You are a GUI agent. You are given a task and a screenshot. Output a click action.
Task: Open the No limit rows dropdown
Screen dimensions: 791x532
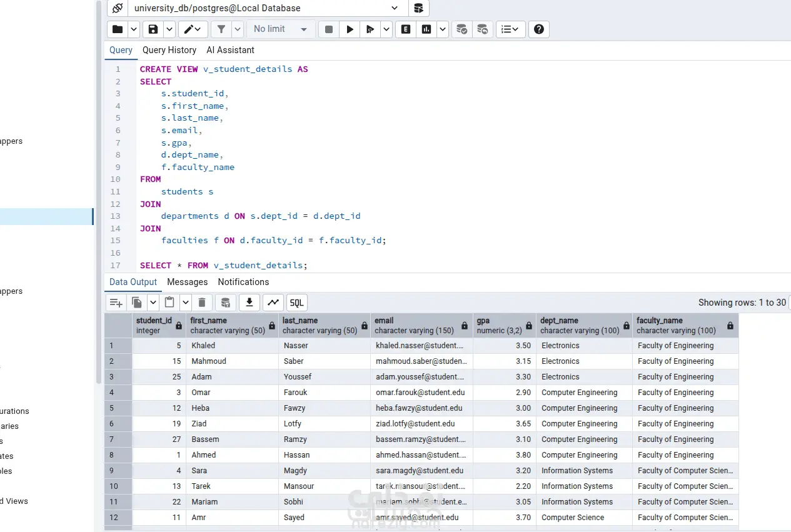pos(281,29)
